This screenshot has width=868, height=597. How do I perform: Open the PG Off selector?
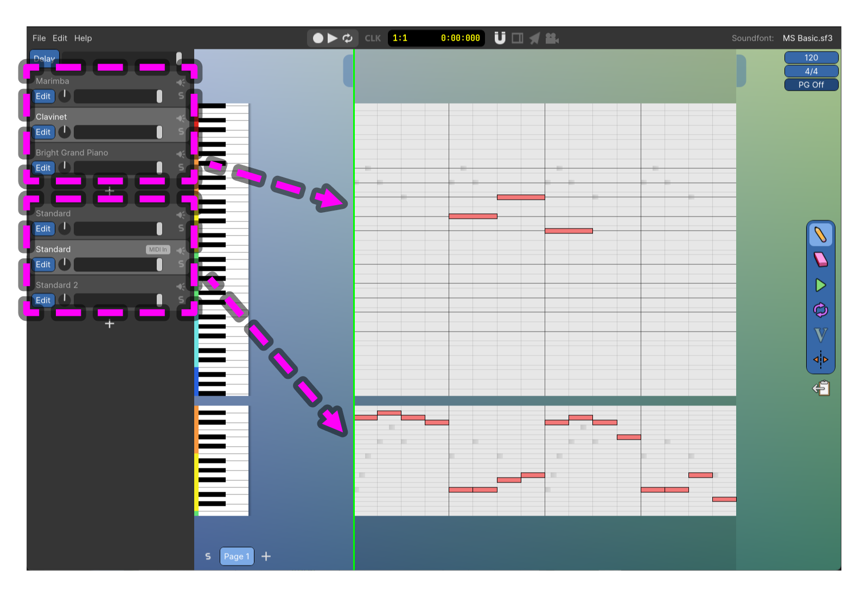click(810, 85)
